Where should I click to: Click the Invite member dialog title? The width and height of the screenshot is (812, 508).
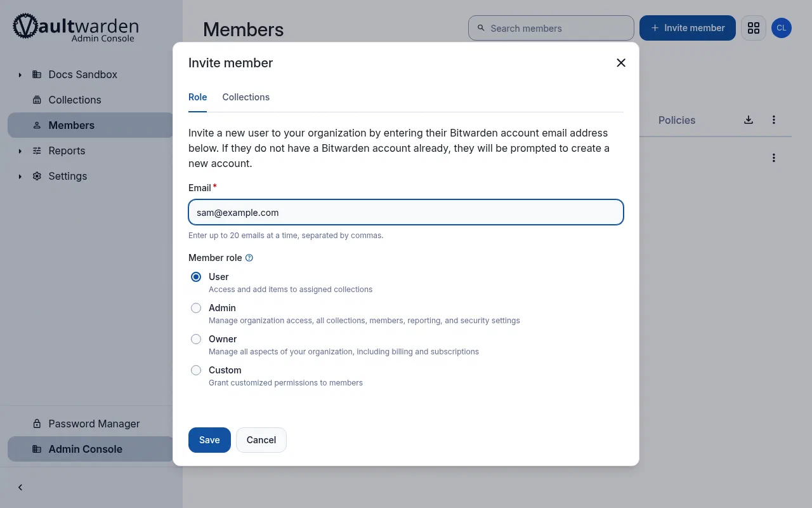(x=231, y=63)
